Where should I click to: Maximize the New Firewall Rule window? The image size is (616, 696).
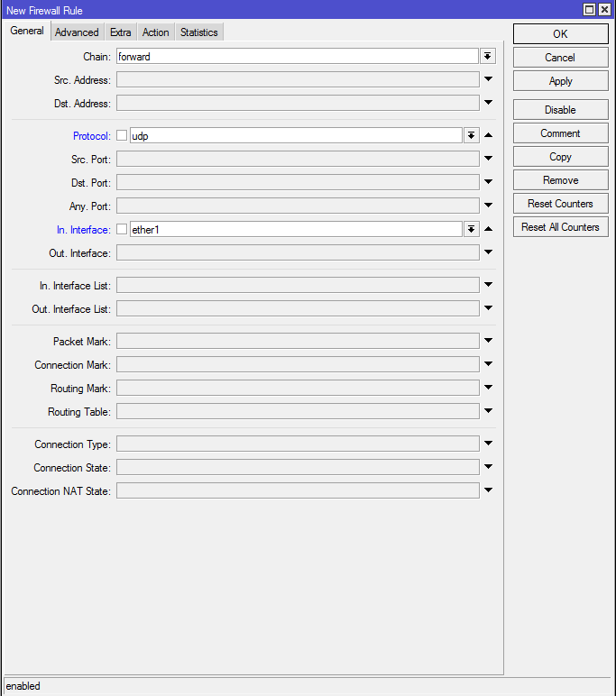[x=589, y=9]
